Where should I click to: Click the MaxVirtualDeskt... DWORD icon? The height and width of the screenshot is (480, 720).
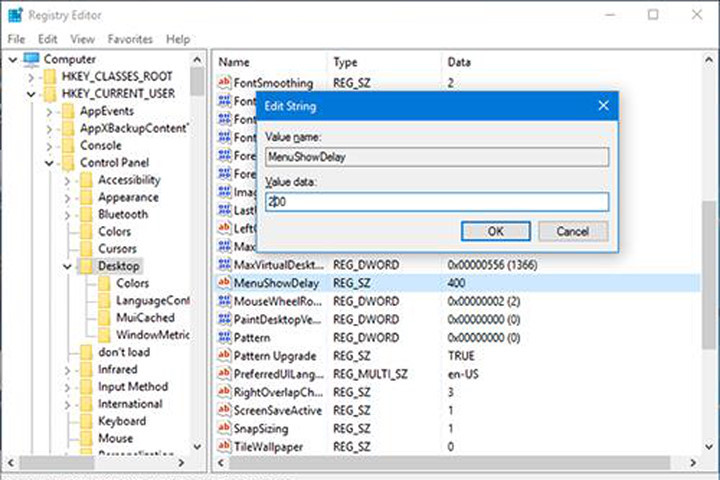click(224, 265)
